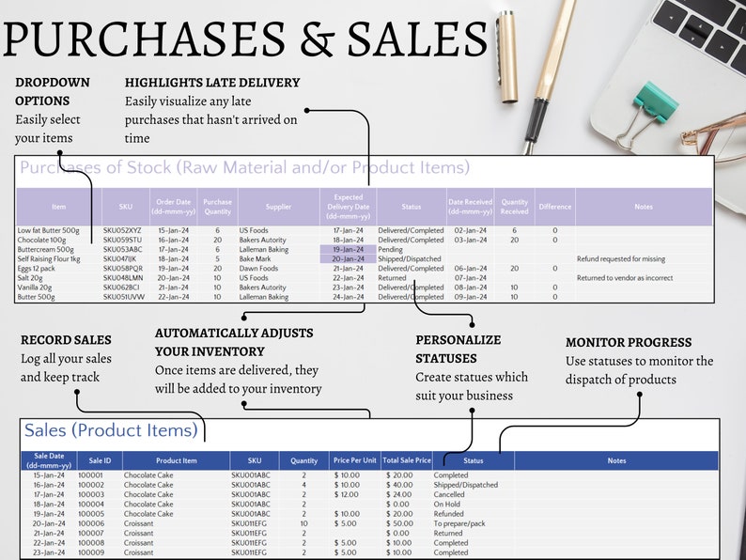Select the $ 12.00 price per unit cell
This screenshot has height=560, width=746.
click(x=347, y=494)
